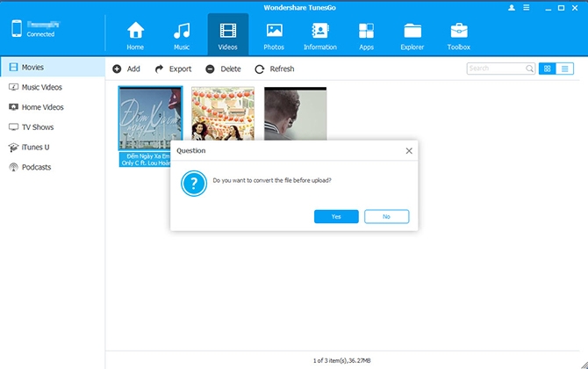Open the Information contacts section
The image size is (588, 369).
(x=319, y=35)
